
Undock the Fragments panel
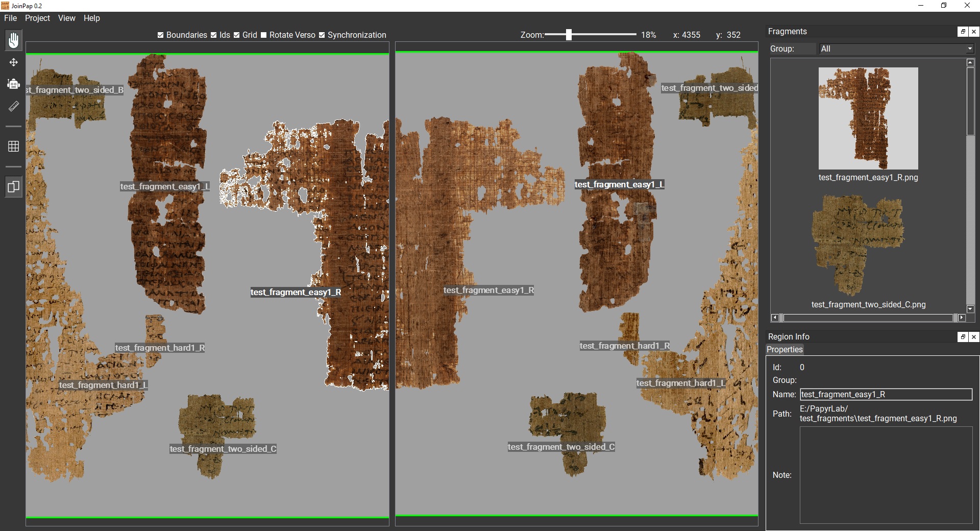(x=962, y=31)
